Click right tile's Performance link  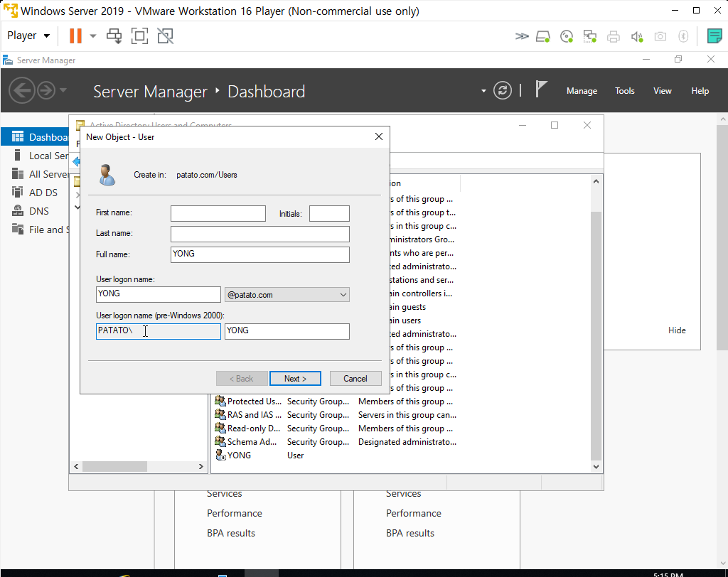[413, 513]
